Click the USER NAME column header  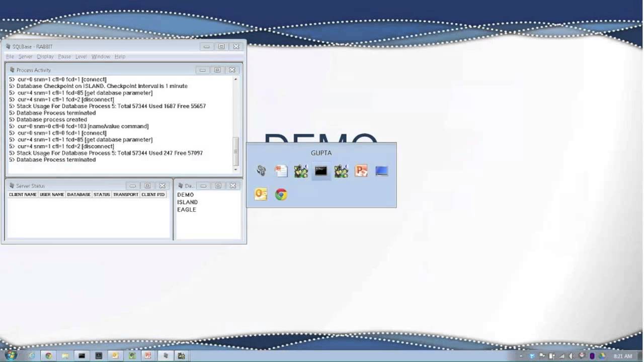click(52, 195)
